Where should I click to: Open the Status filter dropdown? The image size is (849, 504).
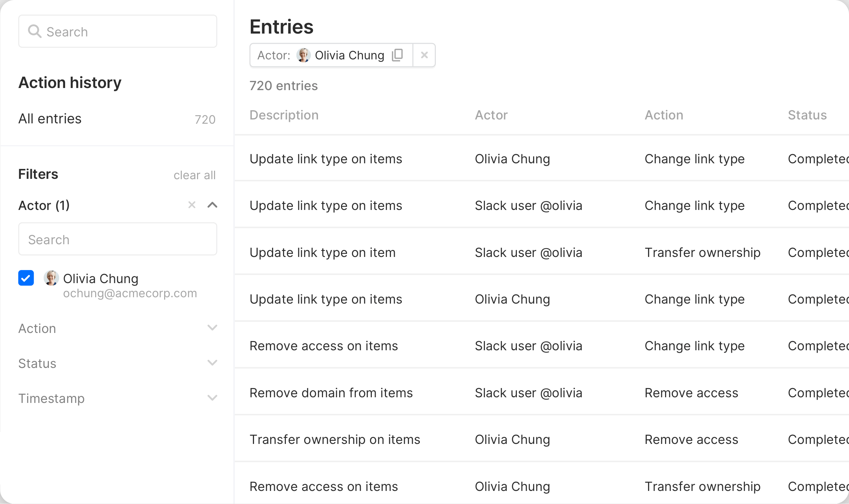[212, 363]
